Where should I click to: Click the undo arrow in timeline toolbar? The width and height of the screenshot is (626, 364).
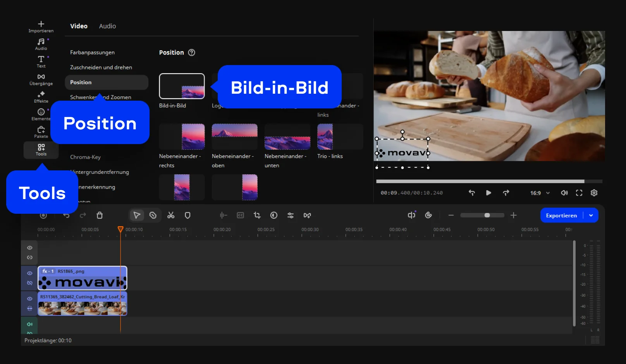(66, 215)
